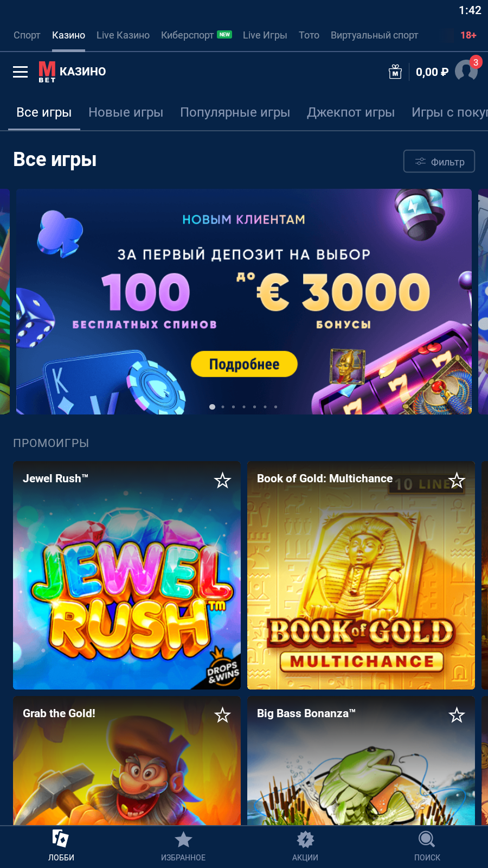Select the Джекпот игры tab
This screenshot has width=488, height=868.
[351, 112]
